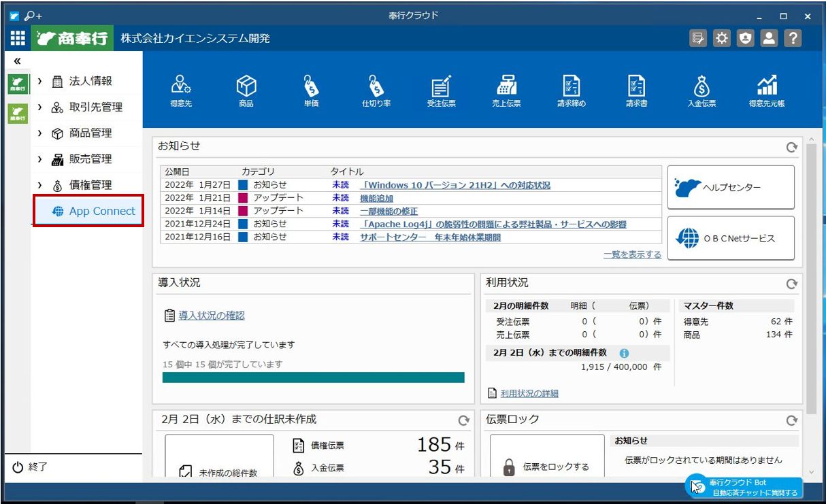Open the ヘルプセンター button

pos(731,187)
